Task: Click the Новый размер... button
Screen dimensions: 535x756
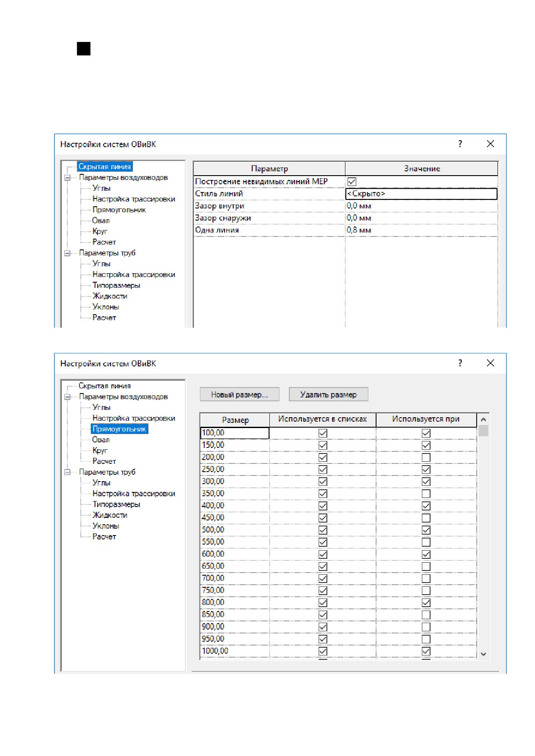Action: pos(239,394)
